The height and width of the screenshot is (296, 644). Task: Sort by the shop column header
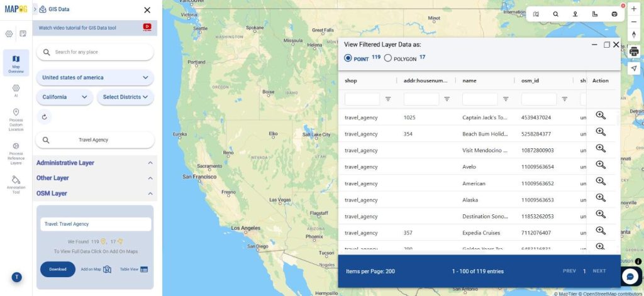pos(351,80)
